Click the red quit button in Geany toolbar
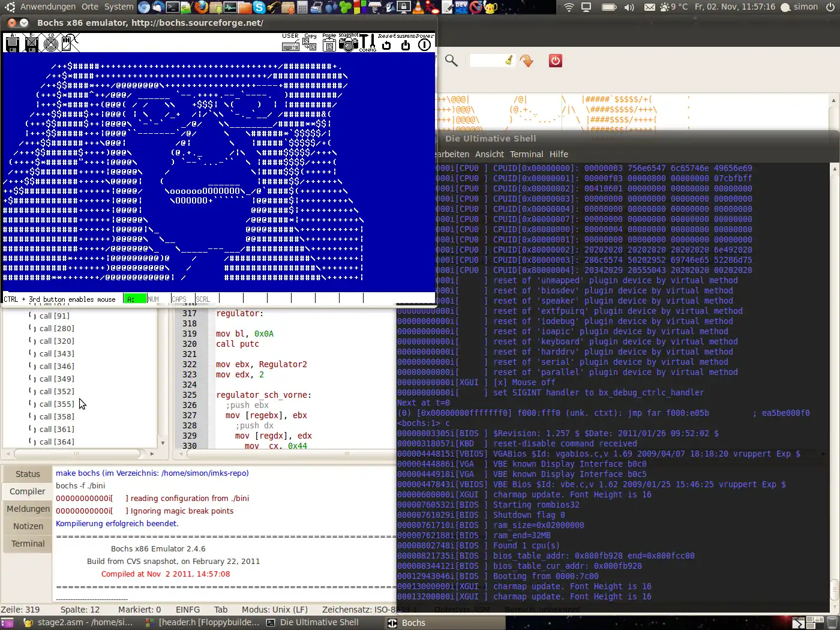The image size is (840, 630). click(556, 61)
